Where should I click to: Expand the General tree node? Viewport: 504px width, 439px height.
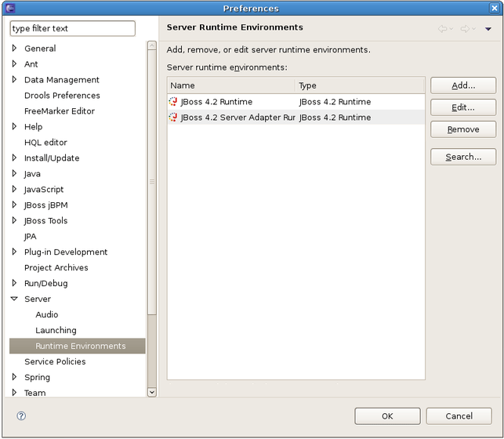pos(14,49)
